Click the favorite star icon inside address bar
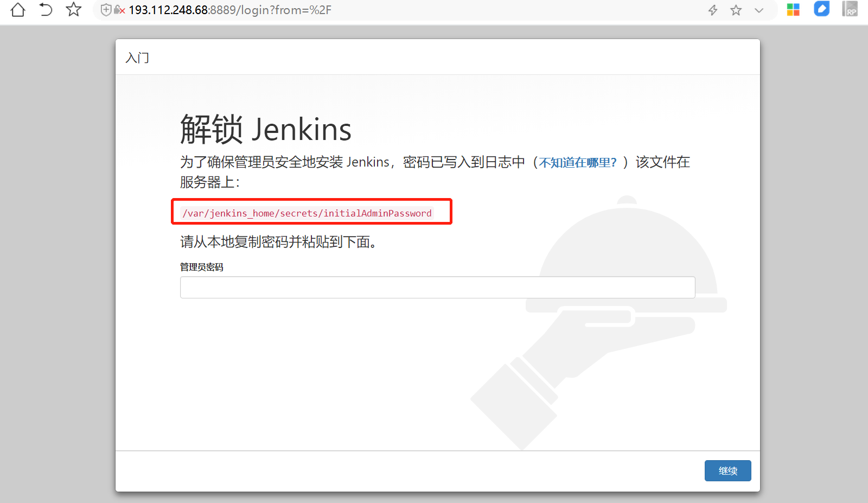The height and width of the screenshot is (503, 868). click(x=736, y=10)
